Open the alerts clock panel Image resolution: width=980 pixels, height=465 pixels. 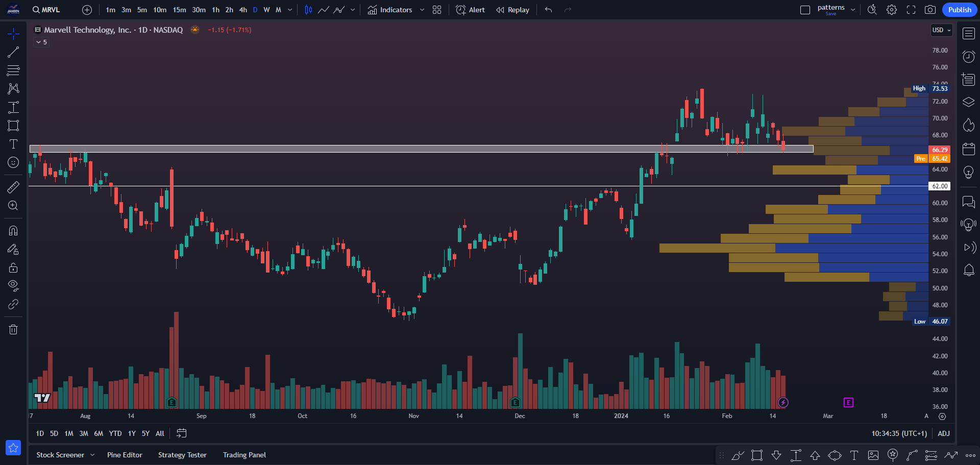click(x=969, y=57)
